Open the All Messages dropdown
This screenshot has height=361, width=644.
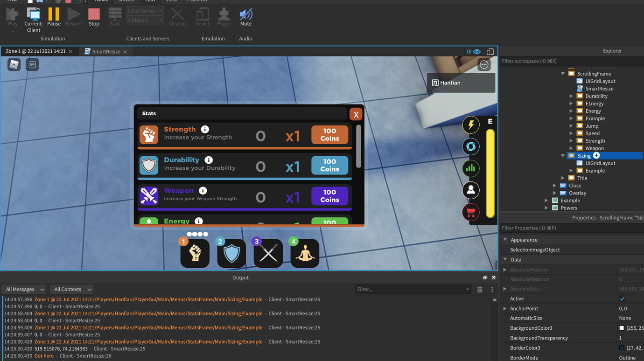click(x=23, y=289)
